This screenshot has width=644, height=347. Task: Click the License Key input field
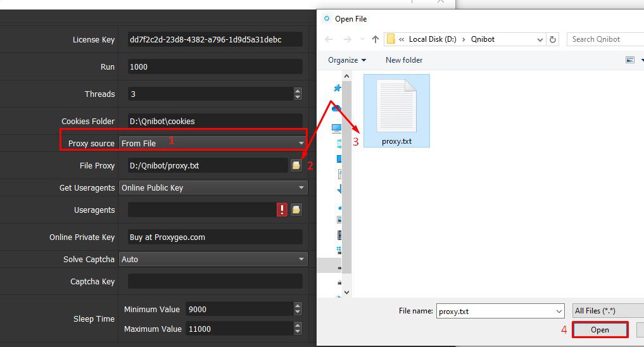(215, 39)
